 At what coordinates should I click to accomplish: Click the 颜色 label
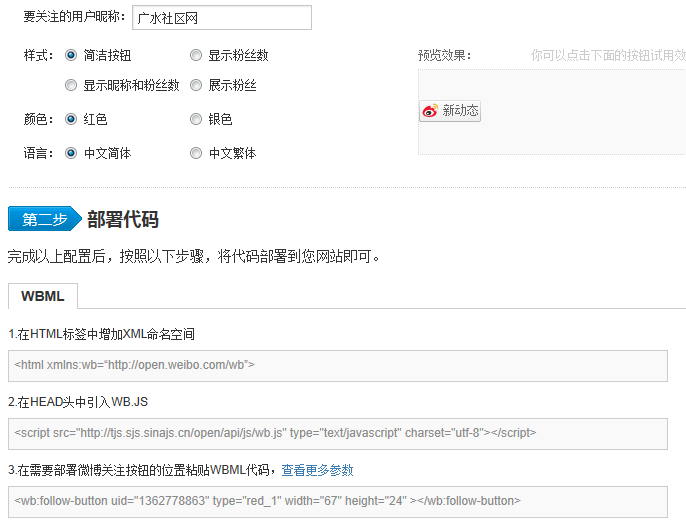coord(38,119)
